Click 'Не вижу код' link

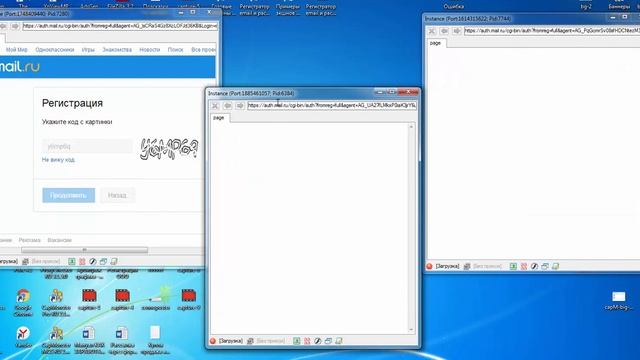pyautogui.click(x=58, y=160)
